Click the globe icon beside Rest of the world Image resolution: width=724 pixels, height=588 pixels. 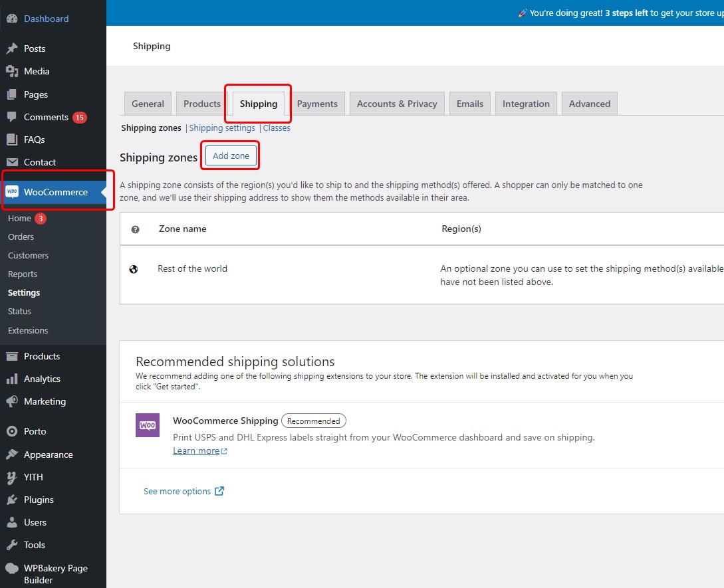pos(134,269)
